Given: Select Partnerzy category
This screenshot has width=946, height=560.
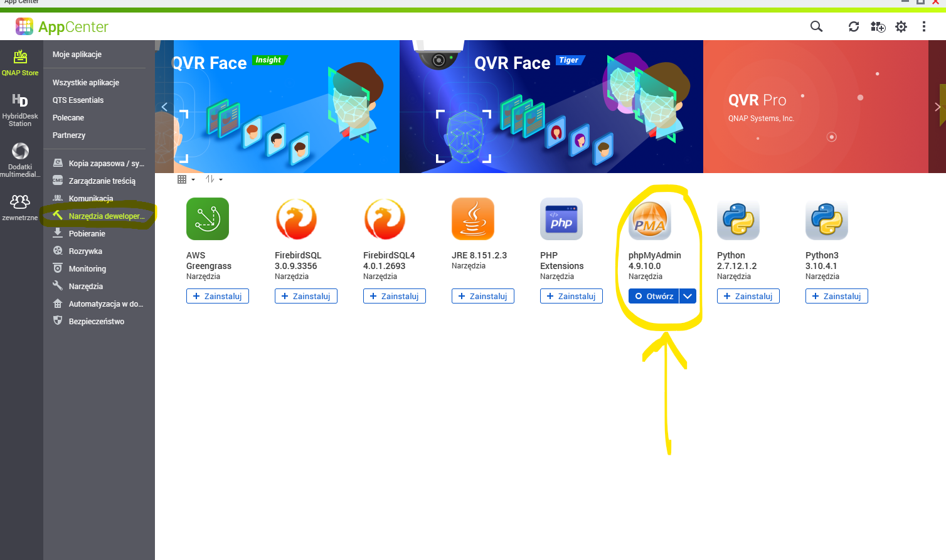Looking at the screenshot, I should (69, 135).
